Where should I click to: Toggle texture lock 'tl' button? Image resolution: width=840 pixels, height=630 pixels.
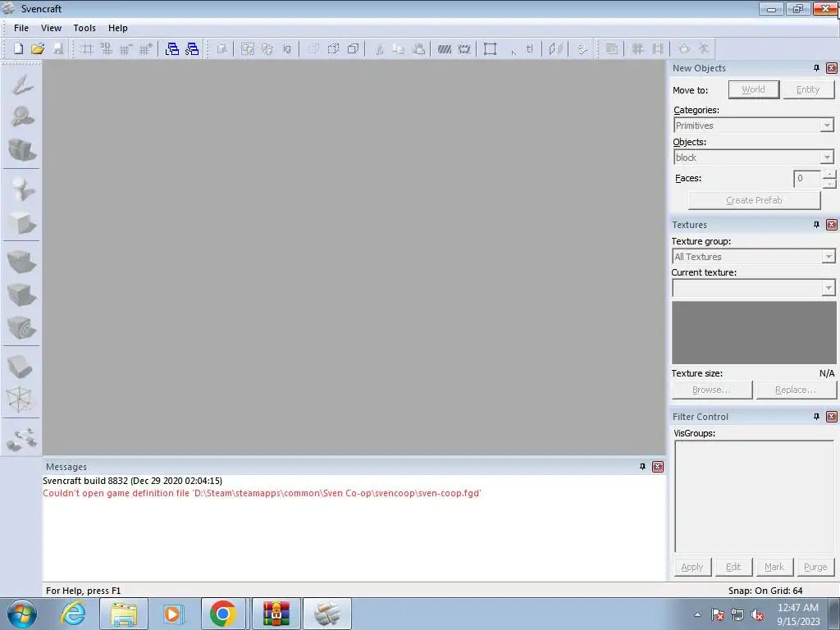(529, 48)
